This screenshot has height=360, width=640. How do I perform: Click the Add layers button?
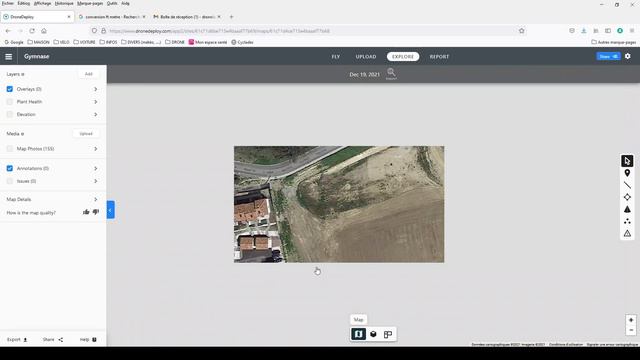coord(89,74)
